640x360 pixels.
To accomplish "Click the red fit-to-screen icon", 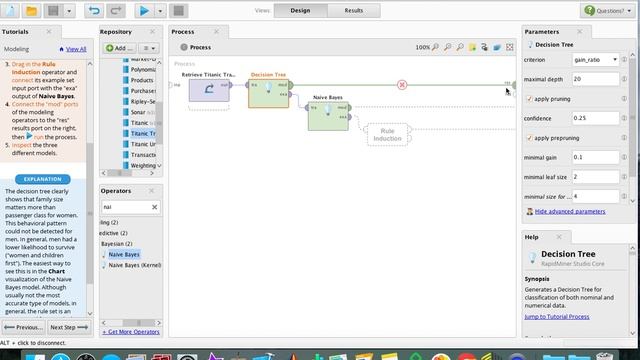I will (x=510, y=47).
